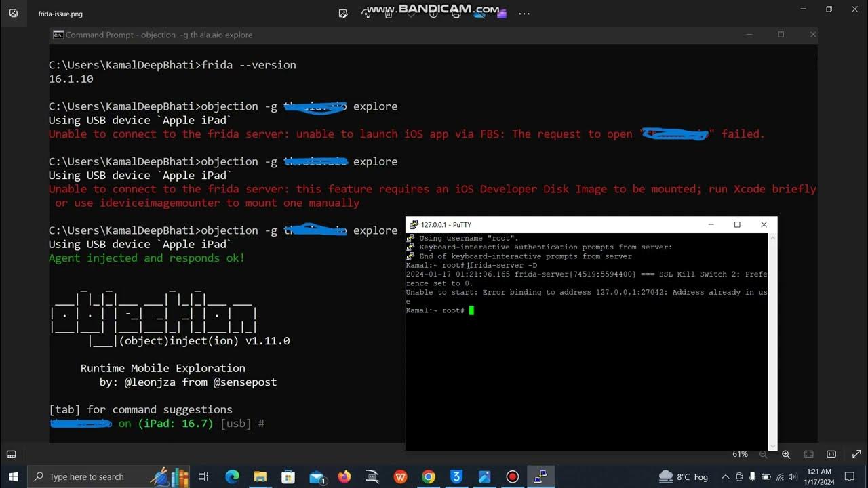Image resolution: width=868 pixels, height=488 pixels.
Task: Open the See more options ellipsis menu
Action: [x=524, y=13]
